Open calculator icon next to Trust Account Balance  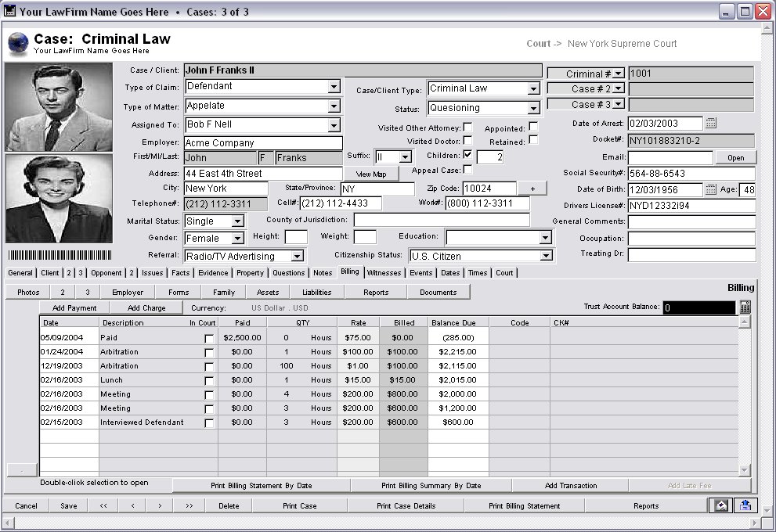[745, 307]
